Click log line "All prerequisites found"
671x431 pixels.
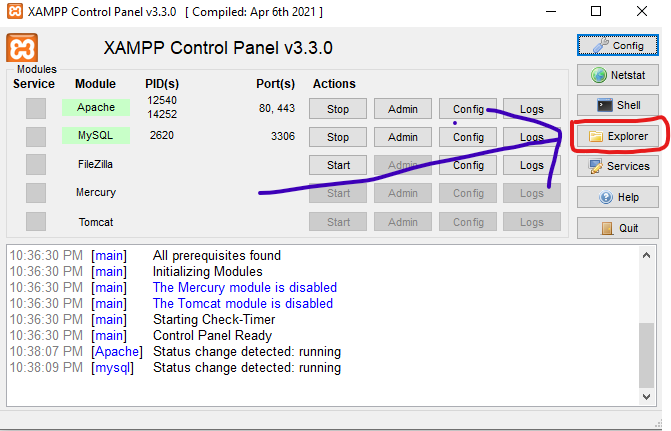(x=217, y=256)
